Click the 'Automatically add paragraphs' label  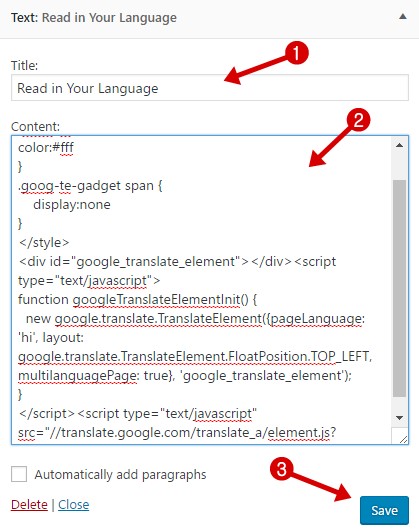click(120, 474)
